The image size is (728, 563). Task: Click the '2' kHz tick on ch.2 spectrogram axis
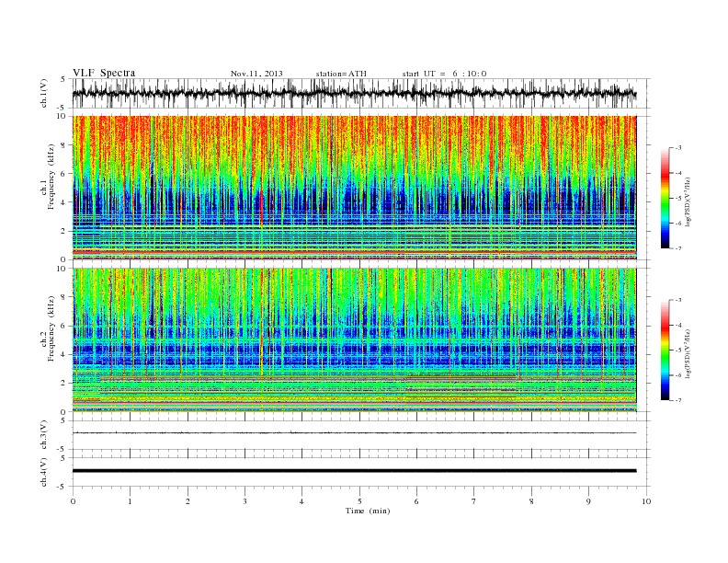point(64,384)
